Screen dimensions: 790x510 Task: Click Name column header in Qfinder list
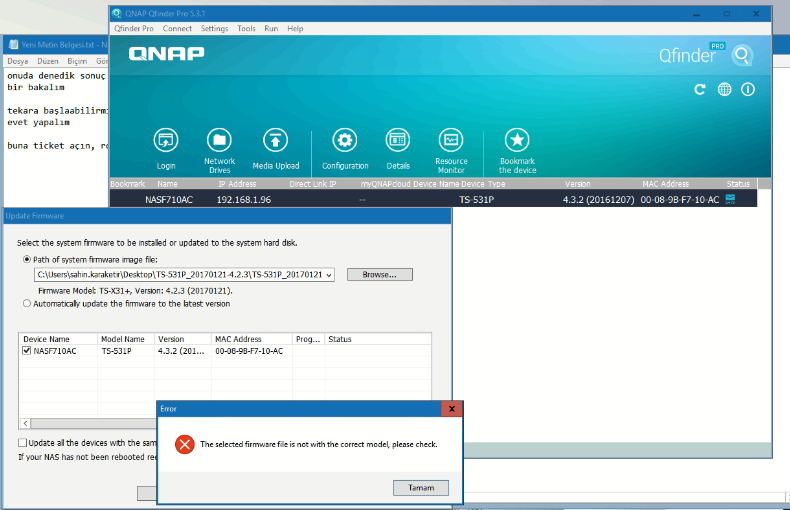coord(167,184)
